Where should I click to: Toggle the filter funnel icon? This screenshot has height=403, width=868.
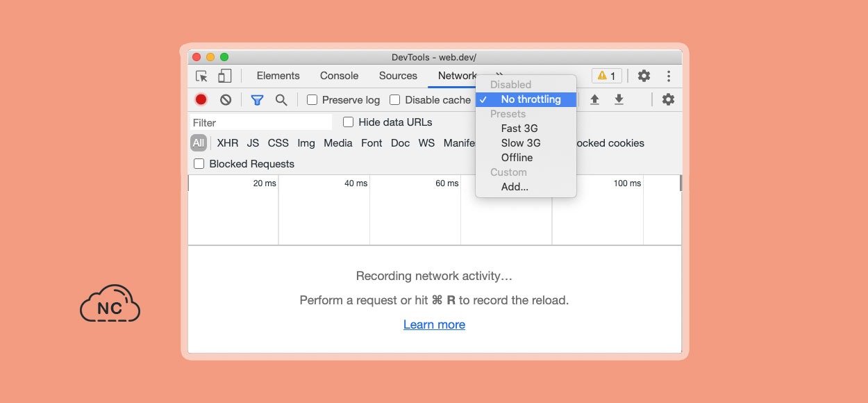pyautogui.click(x=257, y=99)
